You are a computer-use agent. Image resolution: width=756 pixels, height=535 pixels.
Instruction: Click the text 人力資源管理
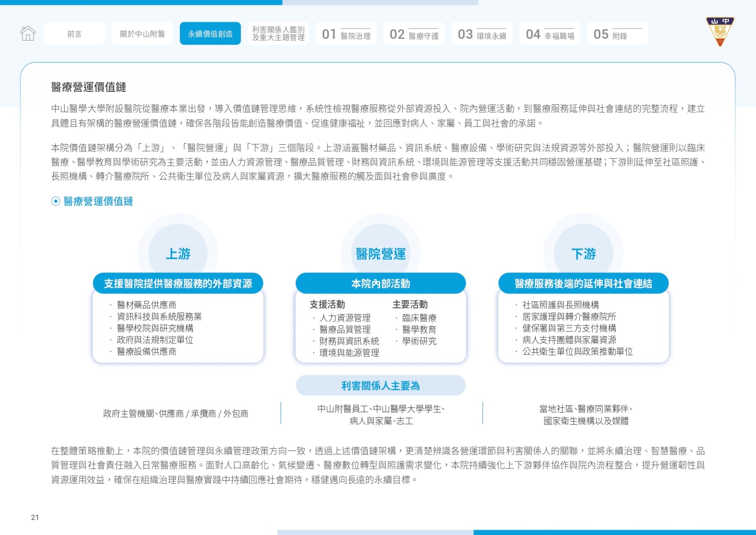(345, 318)
